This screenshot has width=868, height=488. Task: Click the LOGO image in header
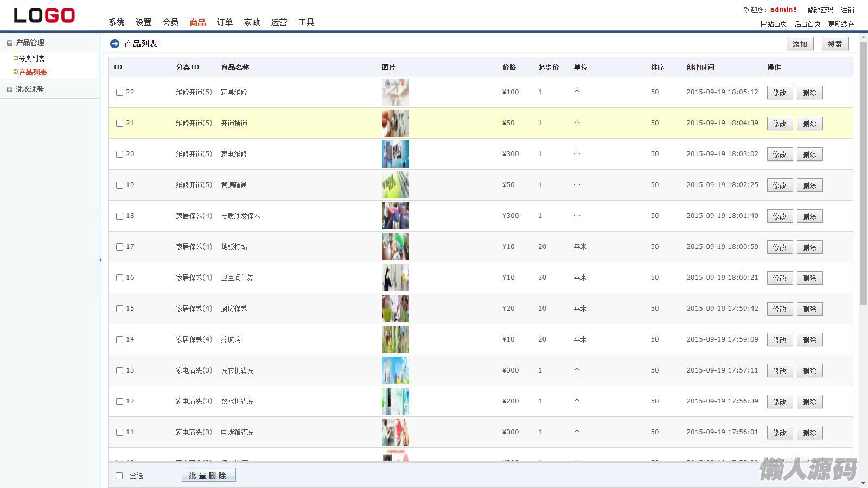[44, 15]
